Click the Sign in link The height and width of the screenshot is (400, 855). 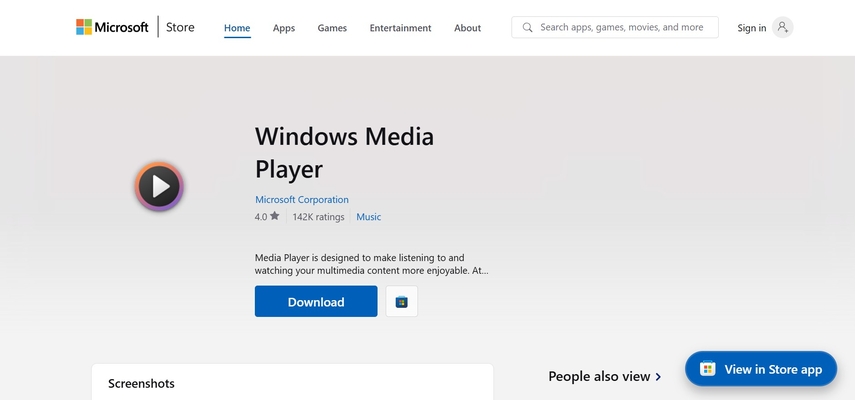[x=751, y=28]
